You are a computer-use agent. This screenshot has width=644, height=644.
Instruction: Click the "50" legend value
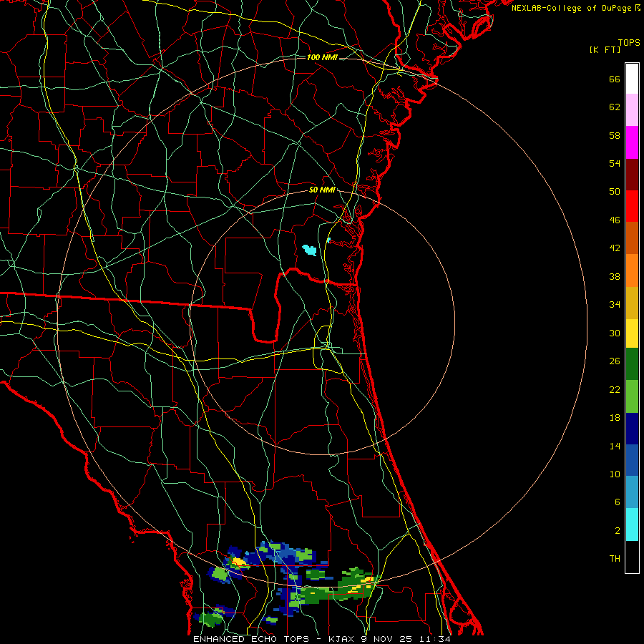(615, 192)
